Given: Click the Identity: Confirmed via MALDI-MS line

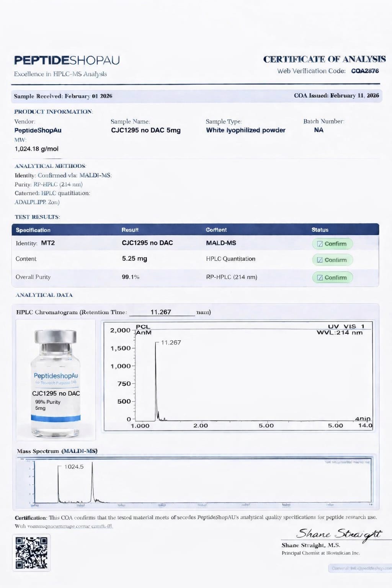Looking at the screenshot, I should coord(63,175).
